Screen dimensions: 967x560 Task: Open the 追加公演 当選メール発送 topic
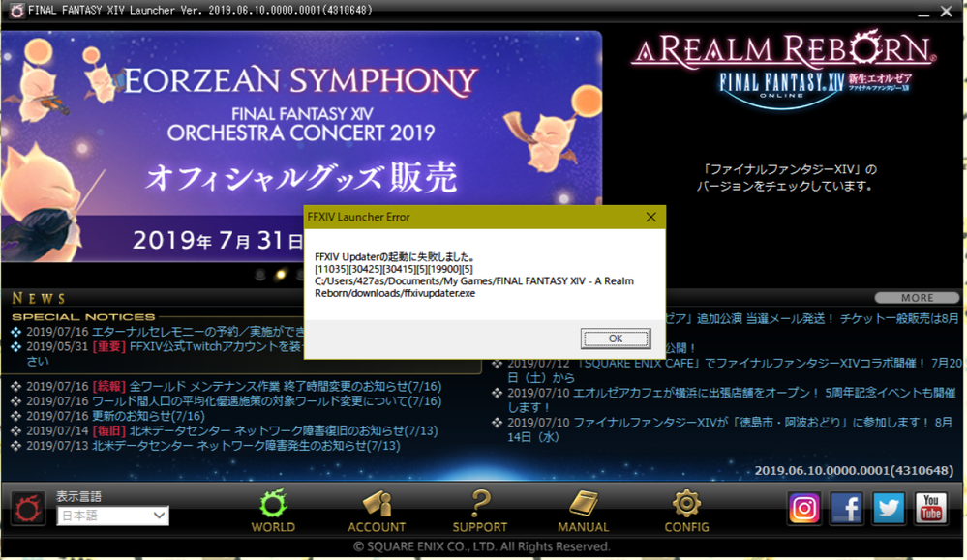tap(814, 318)
